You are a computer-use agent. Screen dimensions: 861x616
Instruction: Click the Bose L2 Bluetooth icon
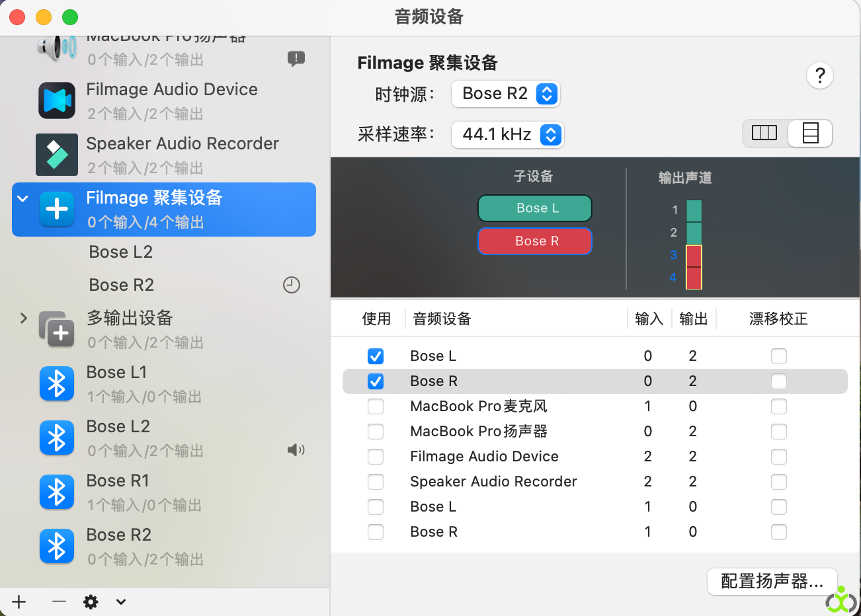[x=57, y=438]
